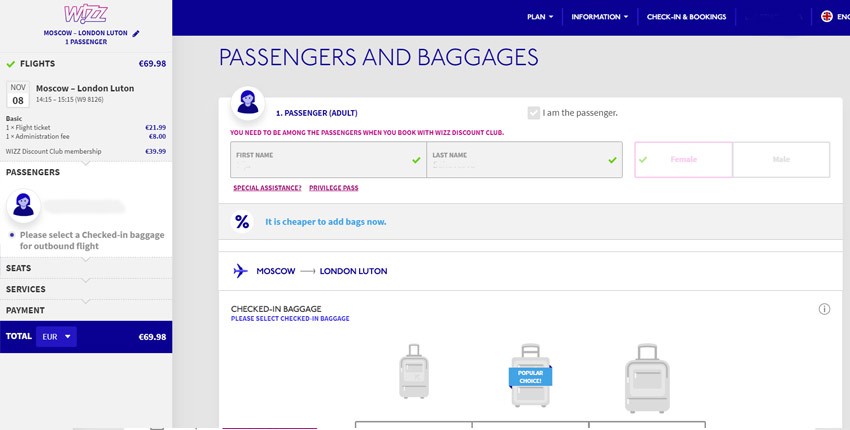Viewport: 850px width, 430px height.
Task: Select Male gender option
Action: click(781, 160)
